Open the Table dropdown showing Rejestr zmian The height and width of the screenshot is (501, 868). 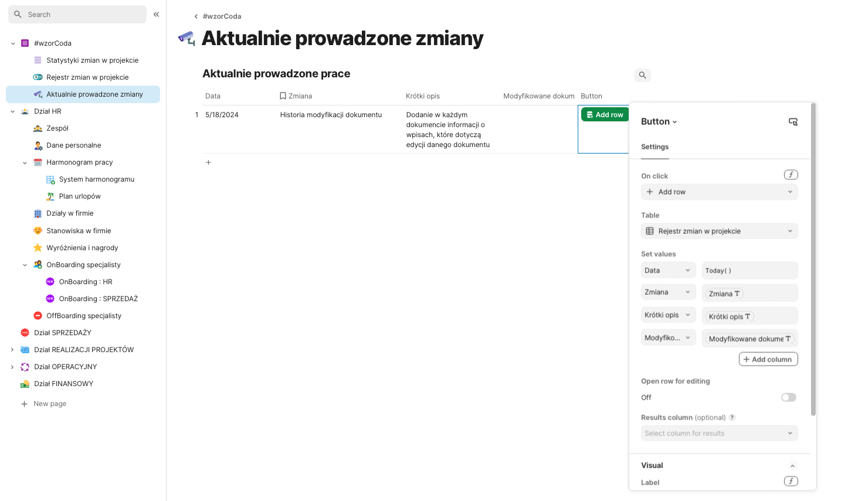pyautogui.click(x=719, y=231)
